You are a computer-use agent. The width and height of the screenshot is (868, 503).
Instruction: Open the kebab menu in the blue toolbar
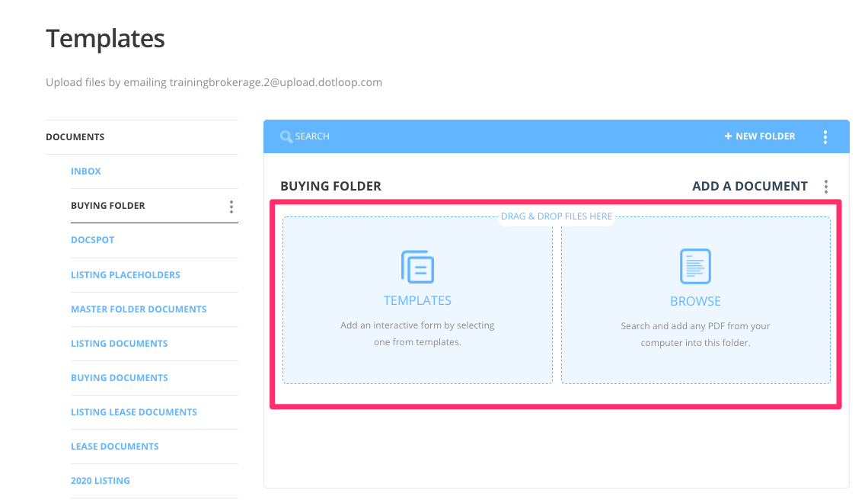coord(825,136)
